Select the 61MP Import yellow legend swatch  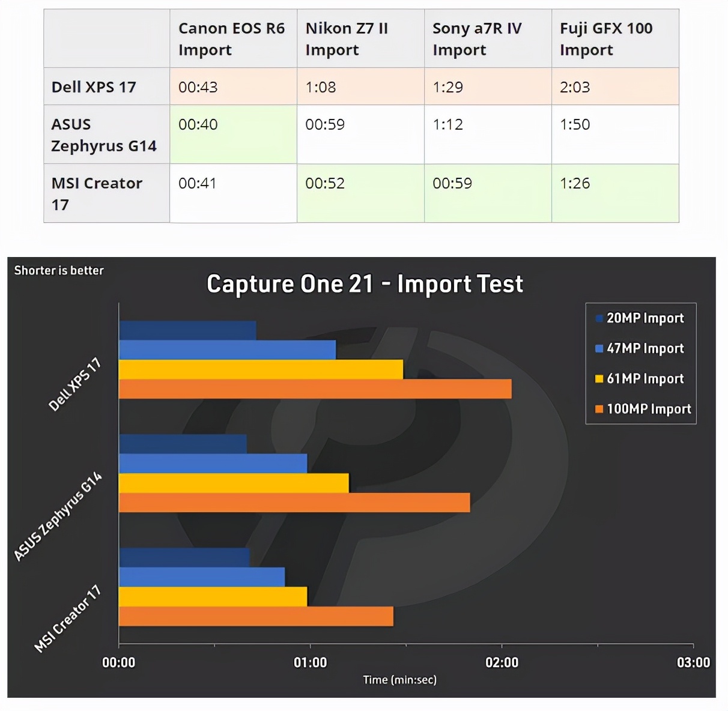click(x=599, y=378)
